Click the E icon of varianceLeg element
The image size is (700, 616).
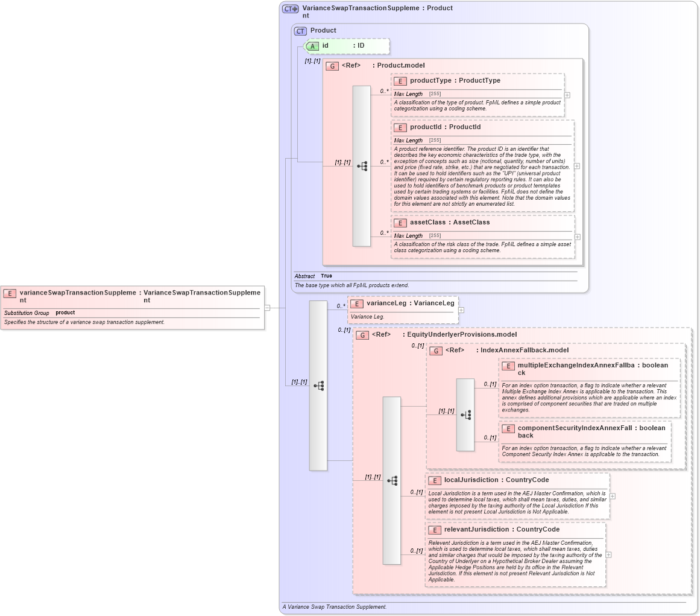pyautogui.click(x=356, y=303)
